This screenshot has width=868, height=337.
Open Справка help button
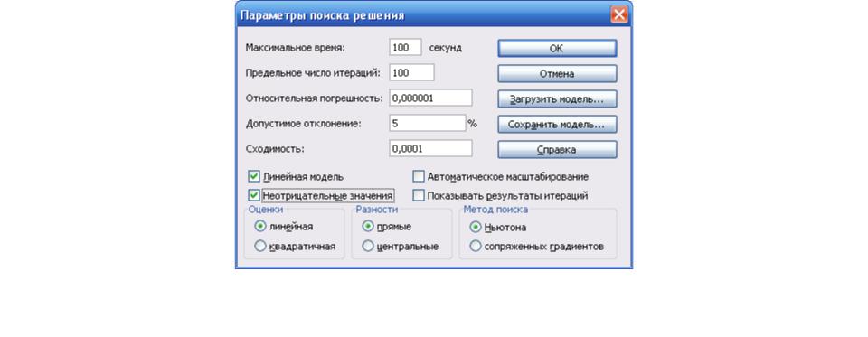pyautogui.click(x=557, y=149)
